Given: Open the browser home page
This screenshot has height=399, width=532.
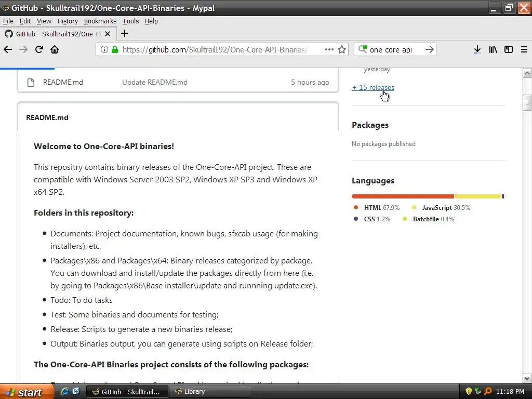Looking at the screenshot, I should coord(55,49).
